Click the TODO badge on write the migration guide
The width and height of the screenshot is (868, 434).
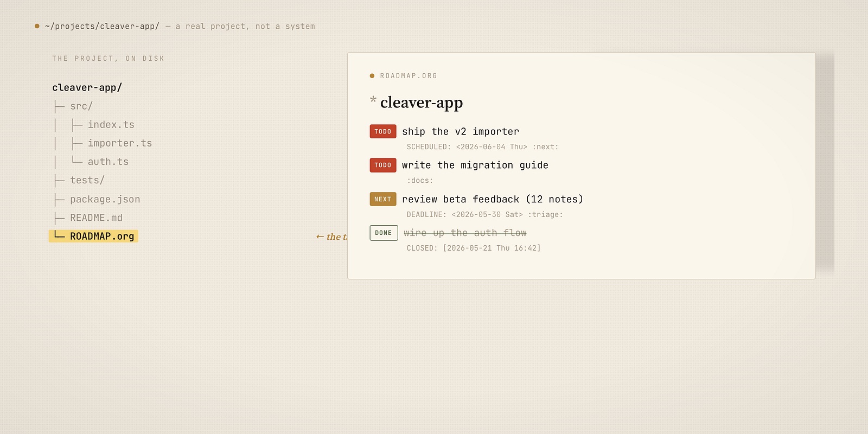[x=383, y=165]
